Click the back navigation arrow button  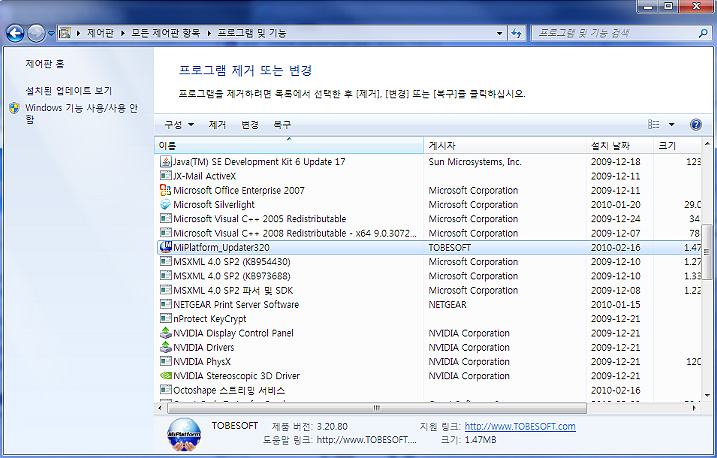15,33
